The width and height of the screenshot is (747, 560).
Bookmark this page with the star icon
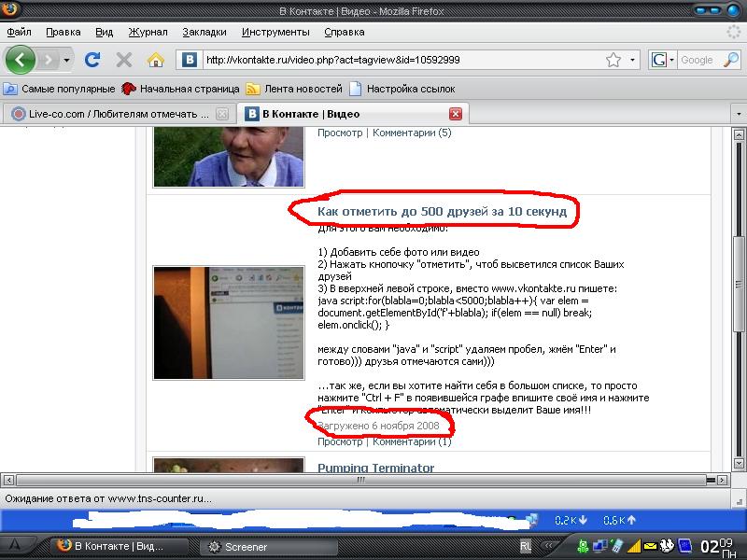613,60
